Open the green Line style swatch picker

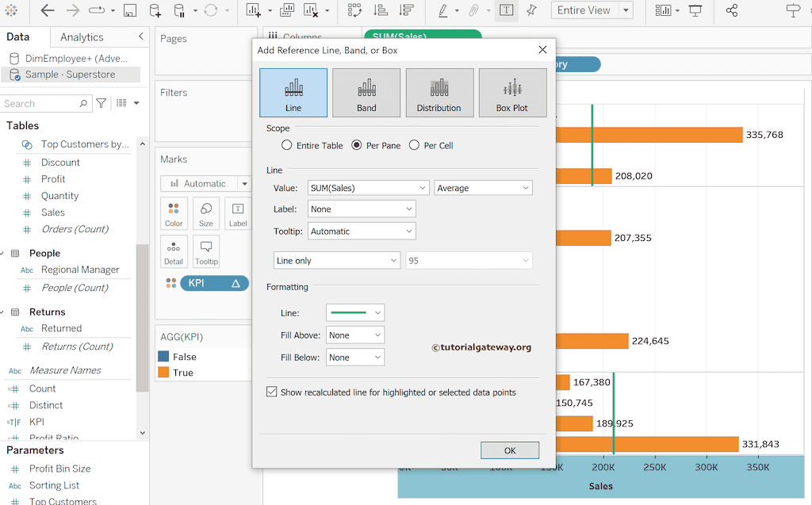[x=354, y=312]
